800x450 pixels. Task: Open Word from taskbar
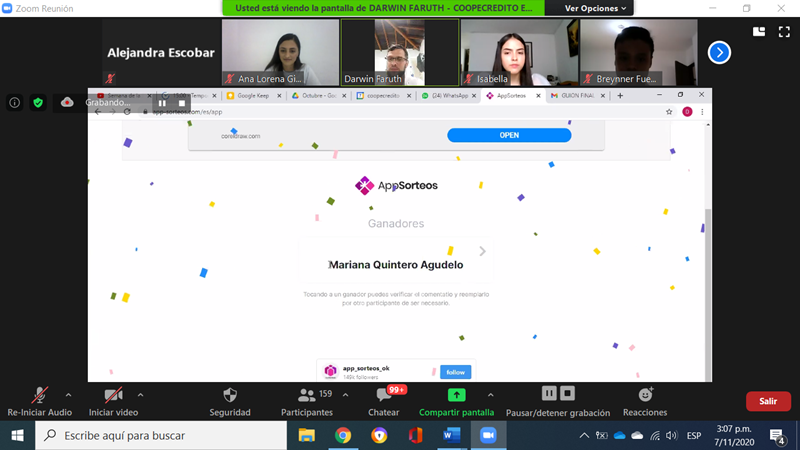(x=452, y=435)
